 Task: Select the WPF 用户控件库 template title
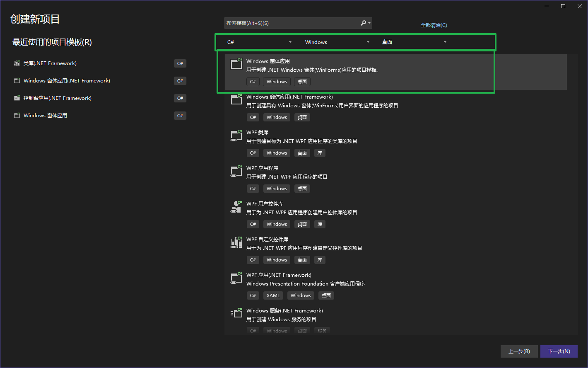click(x=265, y=204)
